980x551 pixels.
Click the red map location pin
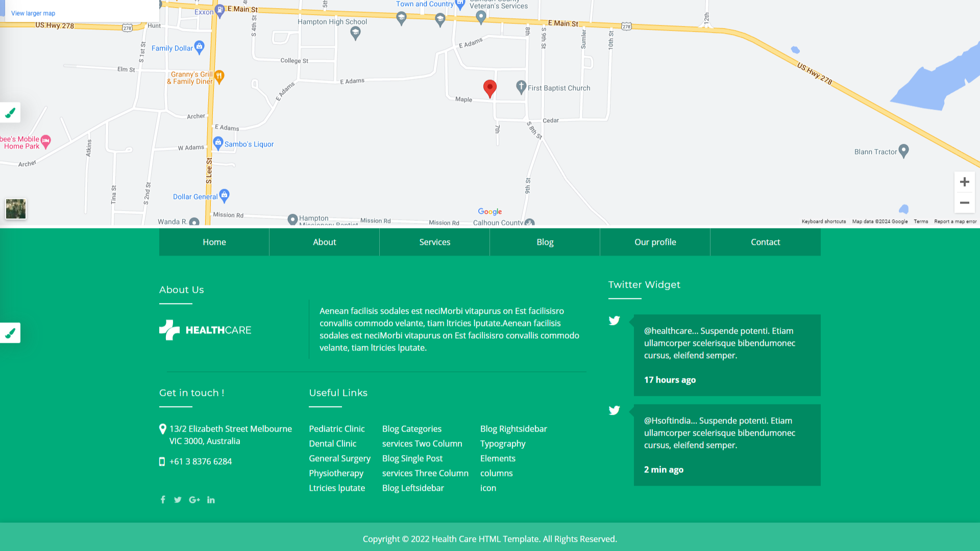[490, 88]
